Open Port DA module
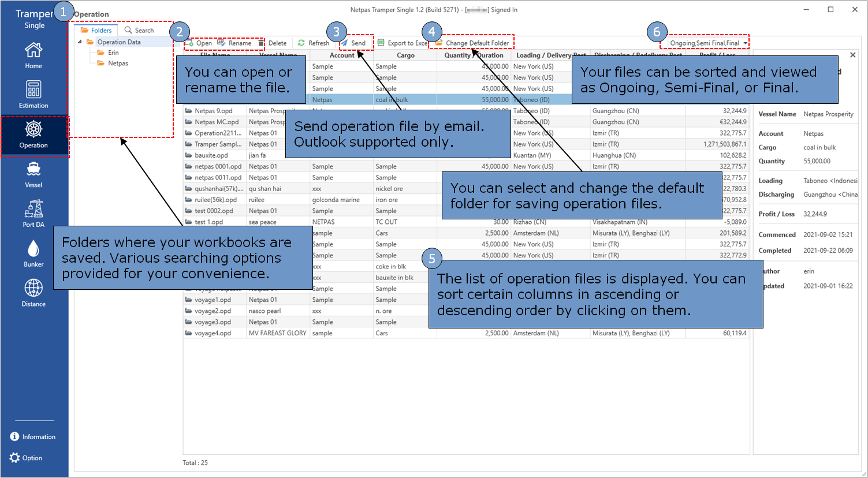 33,214
